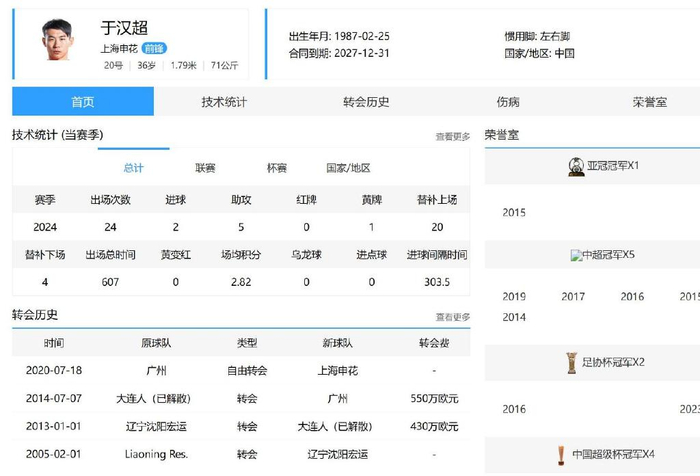The image size is (700, 476).
Task: Click the player name 于汉超
Action: click(x=124, y=28)
